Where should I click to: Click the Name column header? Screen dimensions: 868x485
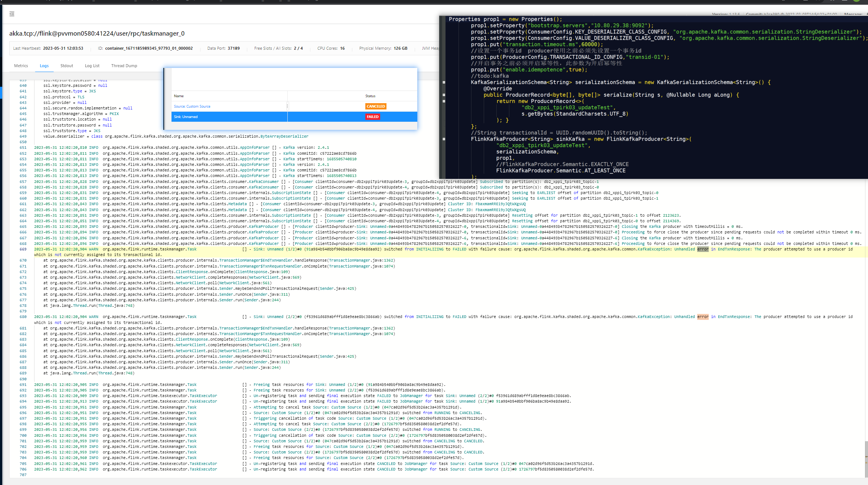(x=179, y=96)
